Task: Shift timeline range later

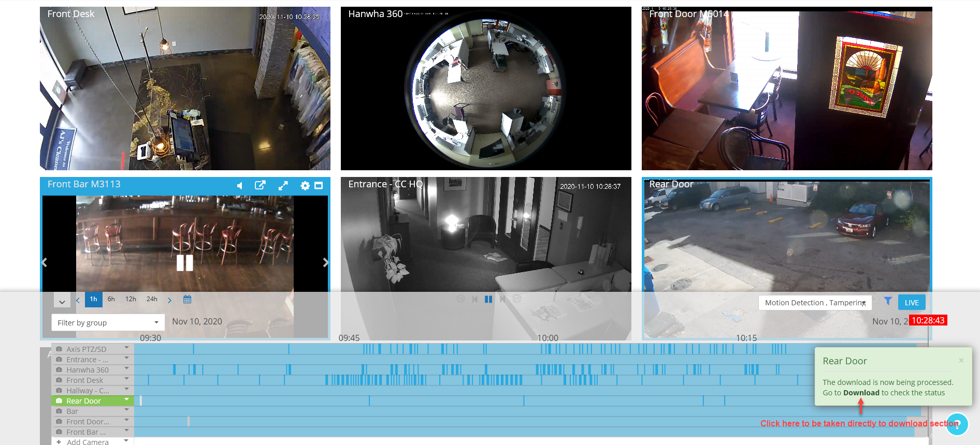Action: [x=169, y=300]
